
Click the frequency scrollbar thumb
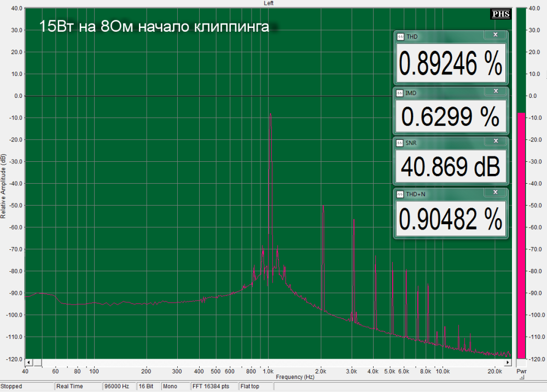coord(37,362)
